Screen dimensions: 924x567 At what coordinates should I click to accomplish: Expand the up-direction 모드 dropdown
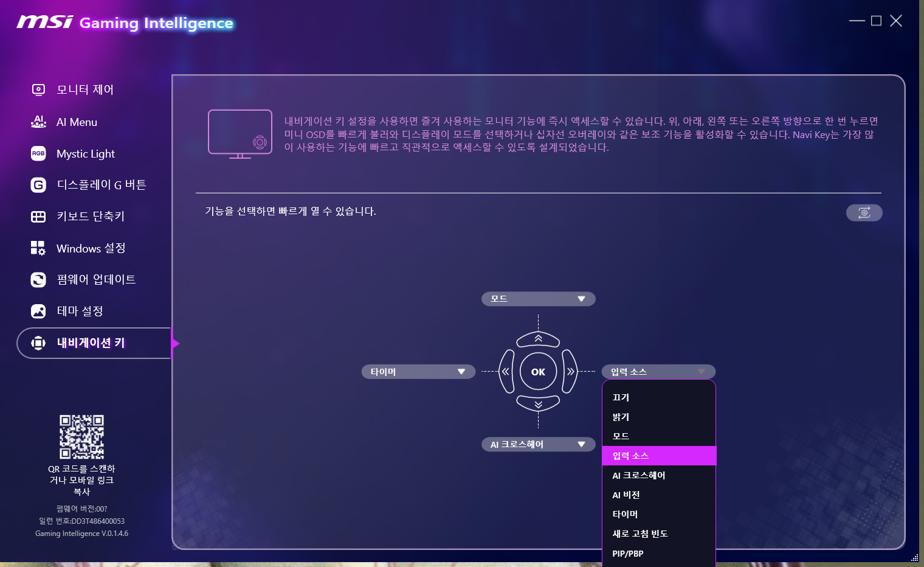(538, 299)
